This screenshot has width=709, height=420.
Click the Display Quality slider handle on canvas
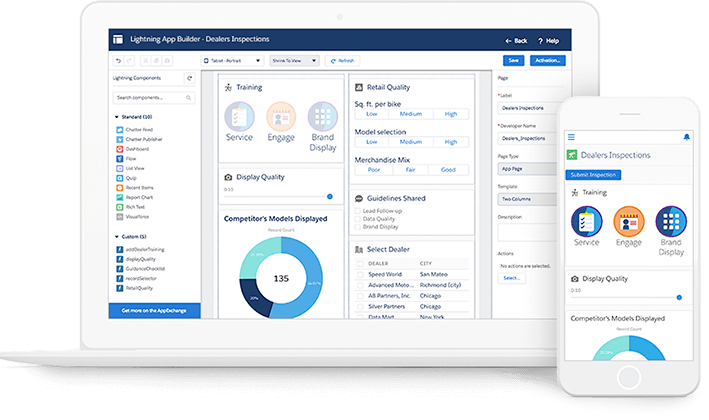330,197
